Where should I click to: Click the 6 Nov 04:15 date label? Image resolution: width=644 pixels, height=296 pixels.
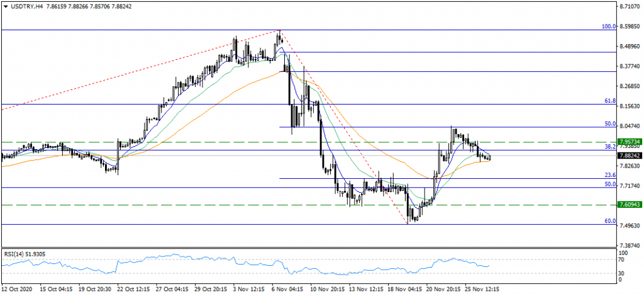pos(286,288)
